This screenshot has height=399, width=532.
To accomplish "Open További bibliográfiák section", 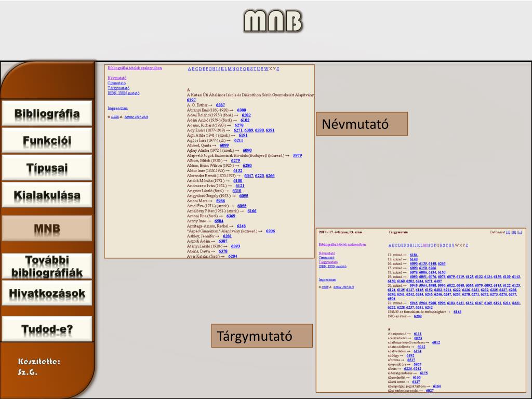I will tap(47, 266).
